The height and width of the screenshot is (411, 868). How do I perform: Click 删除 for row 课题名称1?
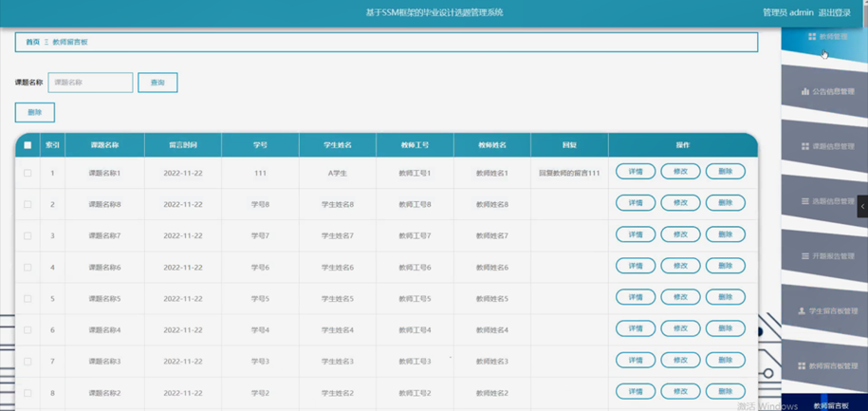(x=725, y=172)
